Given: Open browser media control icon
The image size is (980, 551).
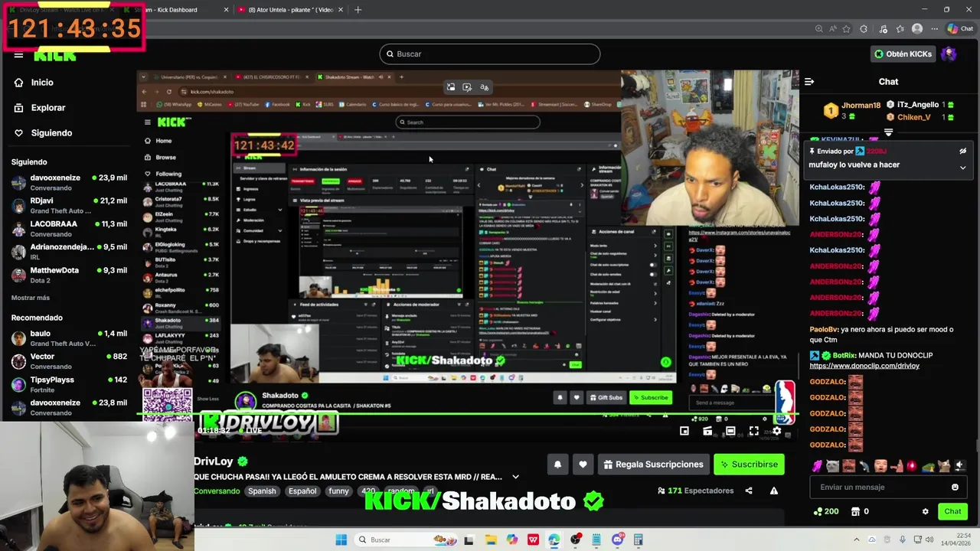Looking at the screenshot, I should 884,29.
